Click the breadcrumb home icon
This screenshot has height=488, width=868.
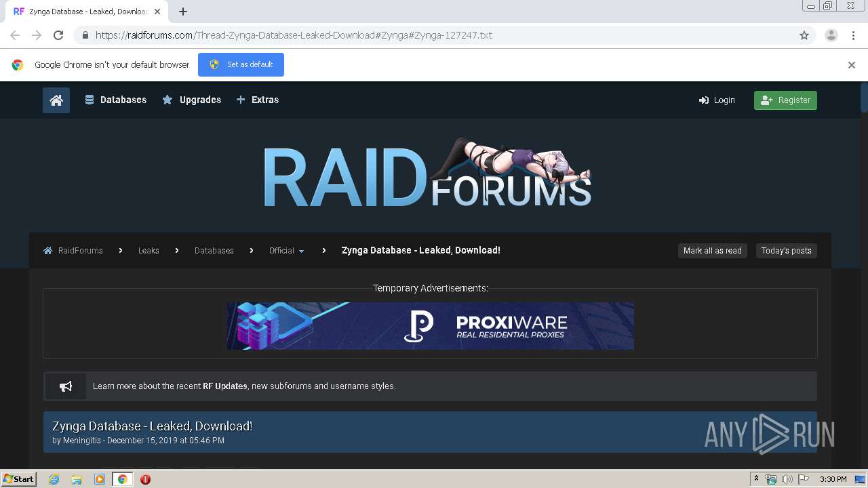(48, 251)
